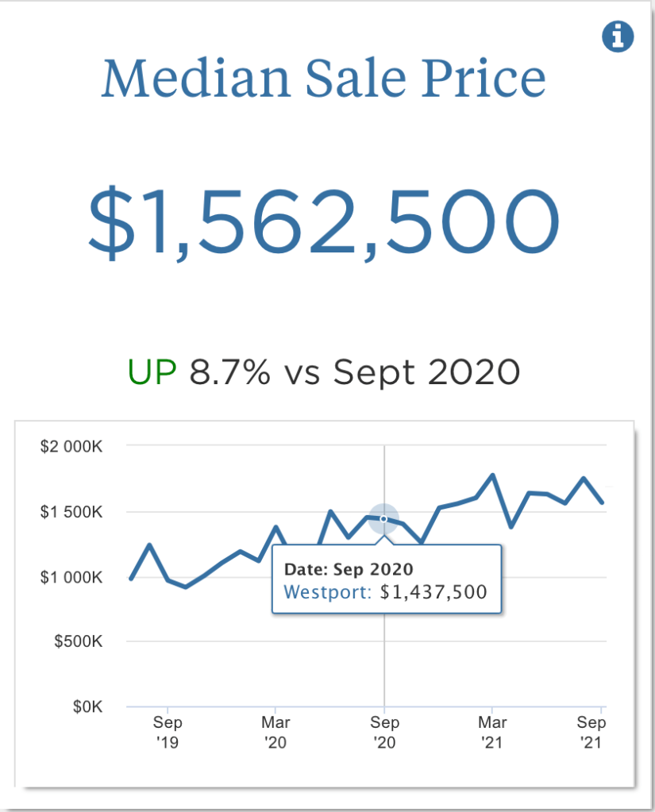Click the tooltip's $1,437,500 value
This screenshot has width=655, height=812.
[x=433, y=591]
